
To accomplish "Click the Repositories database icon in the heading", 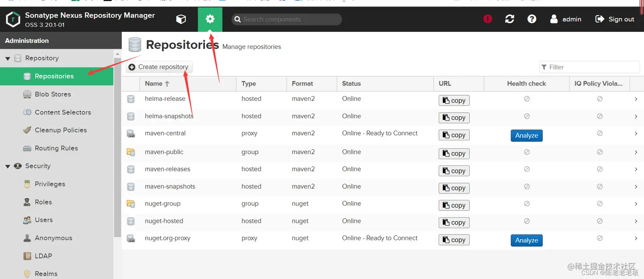I will [135, 45].
